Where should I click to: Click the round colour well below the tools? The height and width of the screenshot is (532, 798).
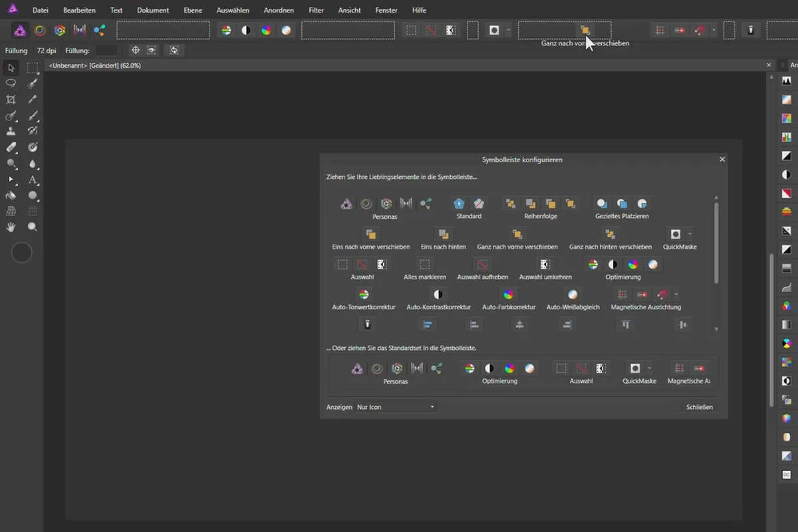point(22,253)
